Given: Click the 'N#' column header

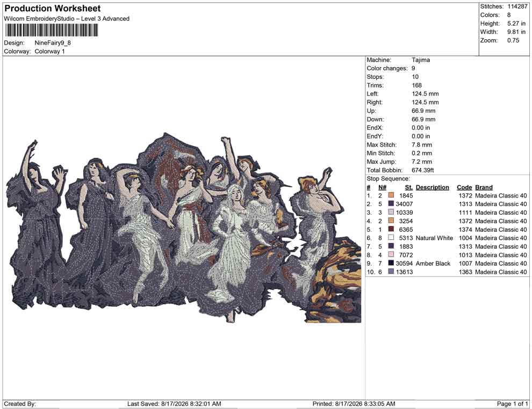Looking at the screenshot, I should point(383,187).
